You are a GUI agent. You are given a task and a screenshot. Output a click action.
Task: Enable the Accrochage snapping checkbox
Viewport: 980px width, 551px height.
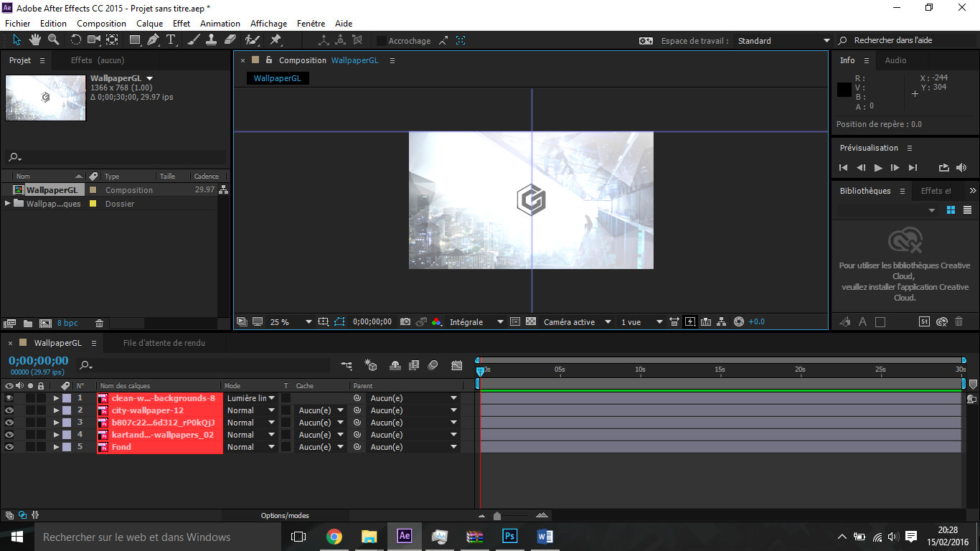pos(382,41)
